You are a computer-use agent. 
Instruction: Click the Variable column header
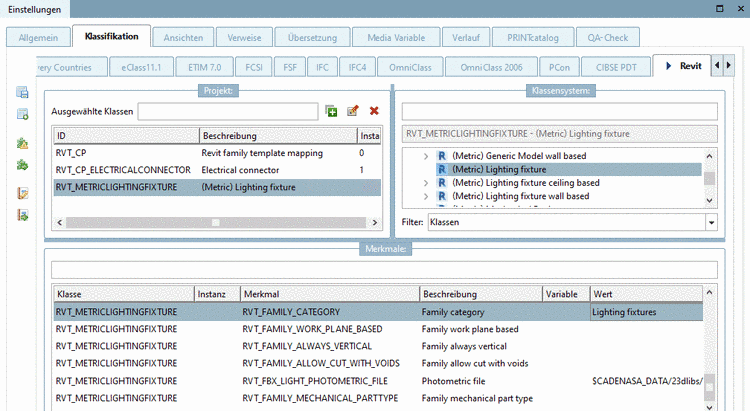pos(566,294)
